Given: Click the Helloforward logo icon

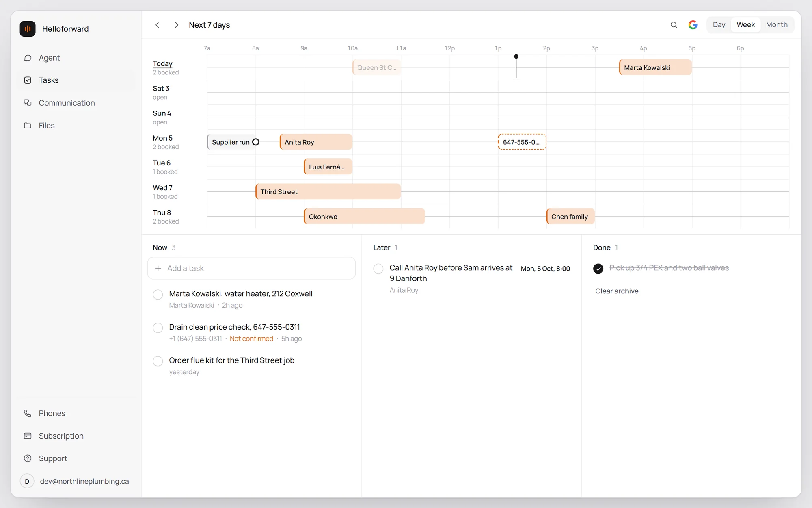Looking at the screenshot, I should click(28, 29).
